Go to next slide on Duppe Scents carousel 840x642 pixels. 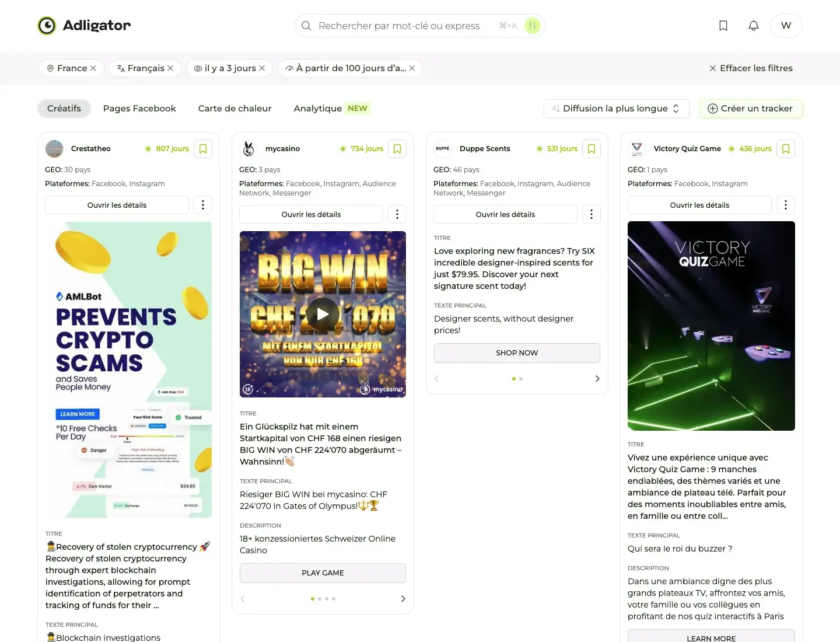click(x=597, y=379)
